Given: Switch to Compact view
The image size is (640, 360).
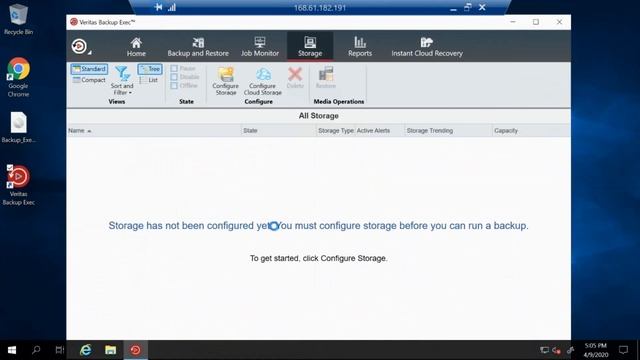Looking at the screenshot, I should click(x=89, y=80).
